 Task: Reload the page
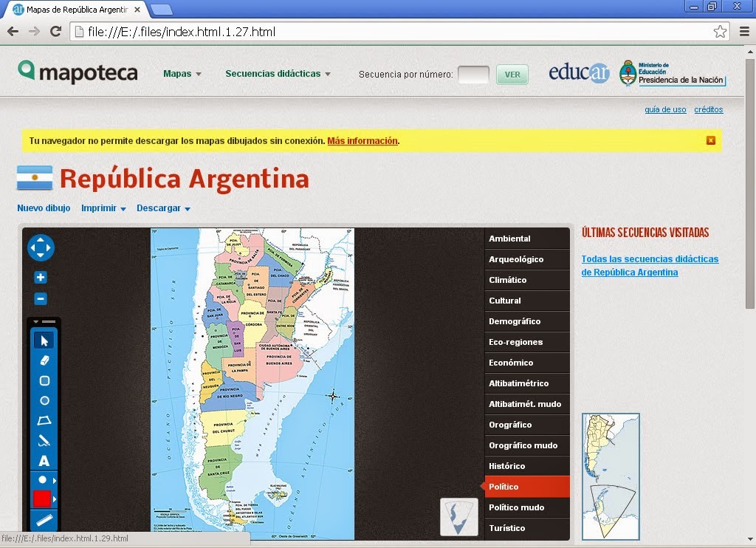click(x=56, y=32)
